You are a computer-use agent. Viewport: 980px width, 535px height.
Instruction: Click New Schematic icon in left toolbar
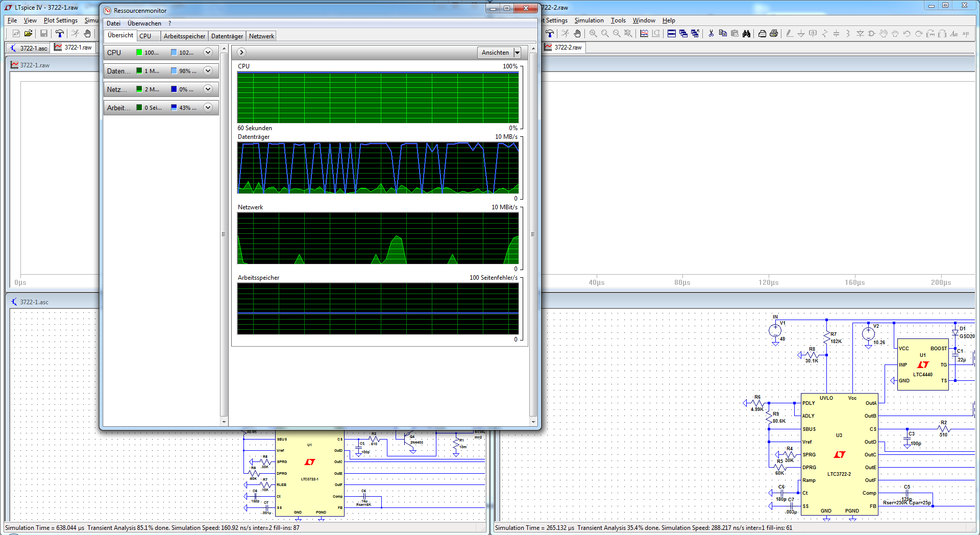(x=16, y=33)
